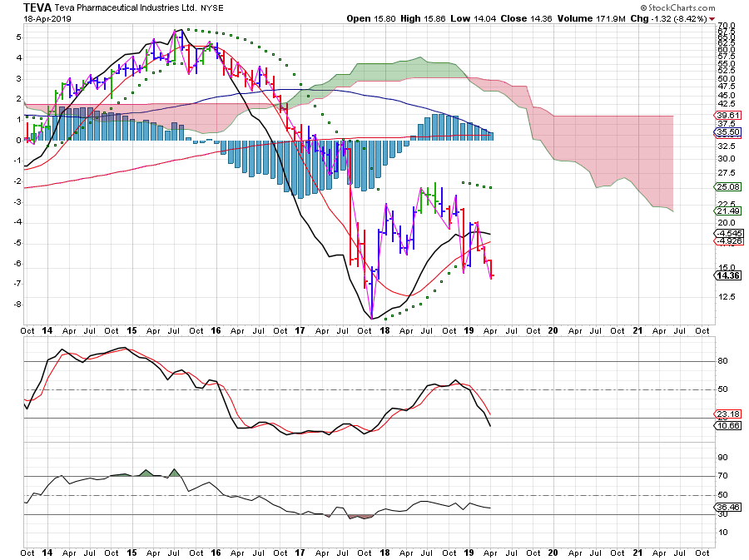Click the 36.46 RSI value tag

(727, 508)
